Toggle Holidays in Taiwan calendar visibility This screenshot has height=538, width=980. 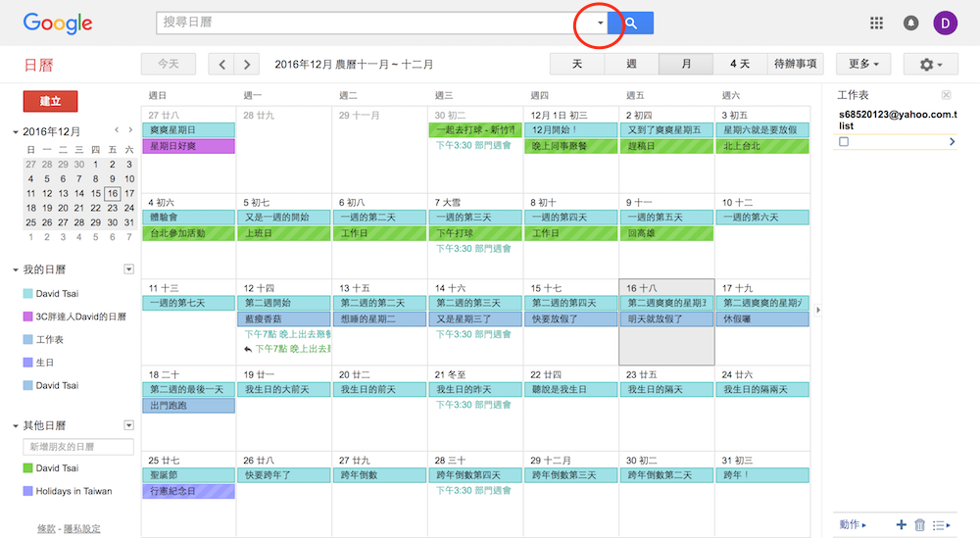[x=28, y=491]
